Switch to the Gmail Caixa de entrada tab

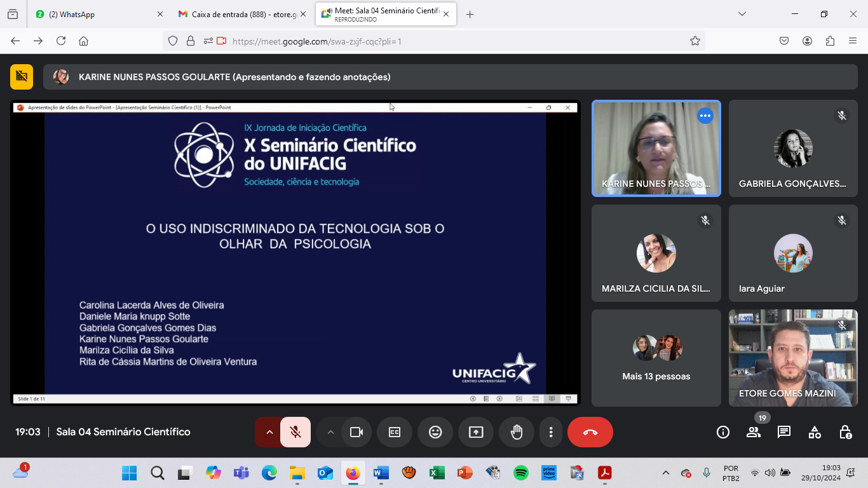(241, 15)
